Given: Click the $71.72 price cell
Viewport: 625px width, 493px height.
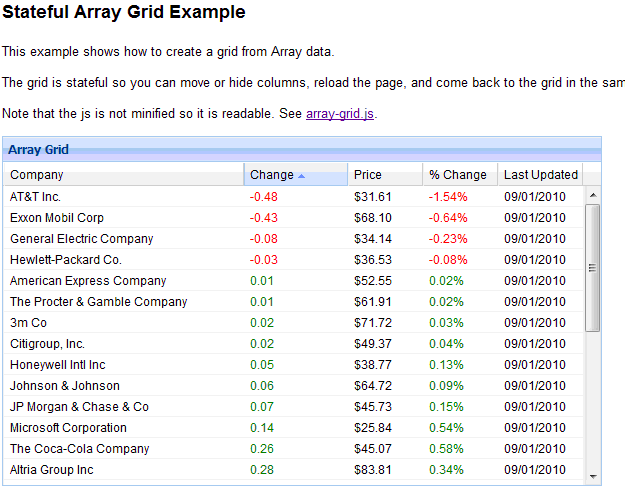Looking at the screenshot, I should 373,323.
